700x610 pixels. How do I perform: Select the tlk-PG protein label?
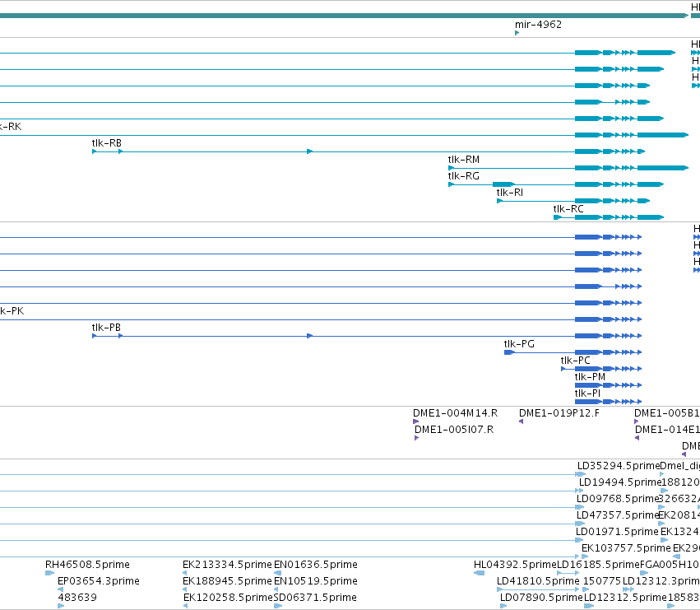coord(519,344)
